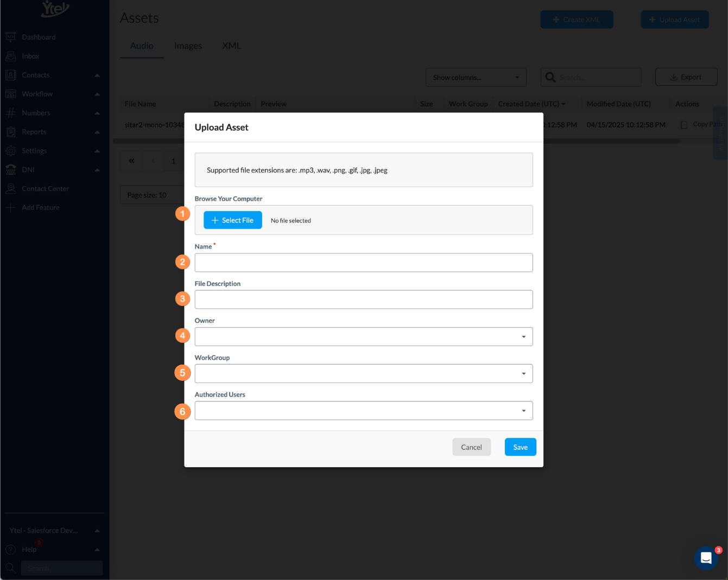Click the Reports sidebar icon
Viewport: 728px width, 580px height.
[10, 132]
